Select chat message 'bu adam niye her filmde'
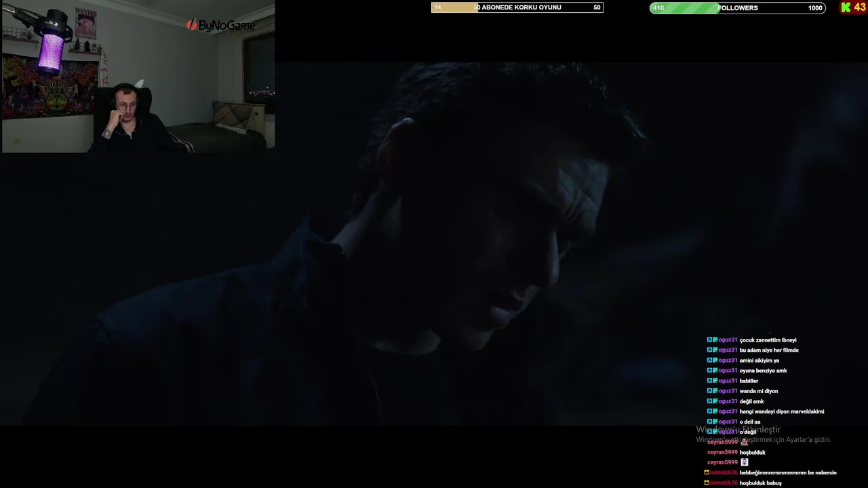The image size is (868, 488). (769, 350)
